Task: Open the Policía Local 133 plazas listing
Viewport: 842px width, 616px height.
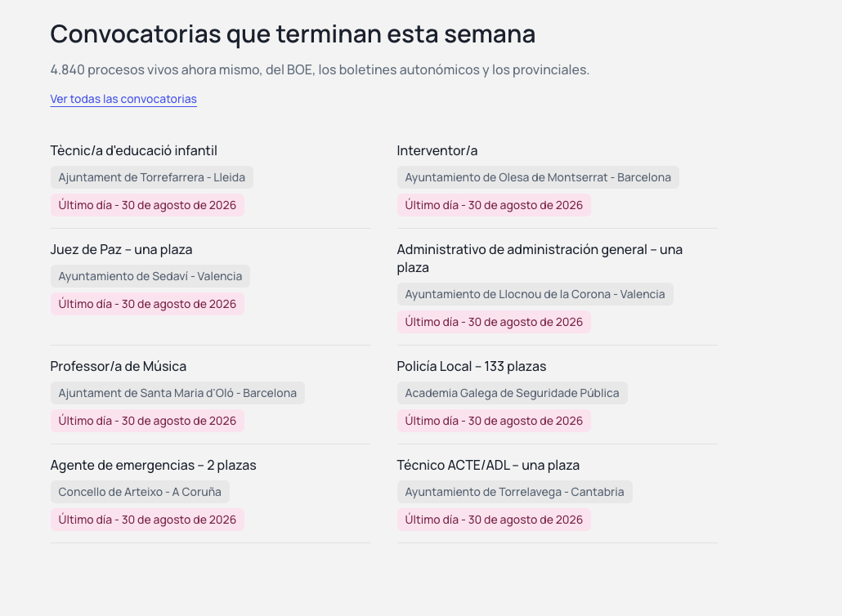Action: (x=472, y=367)
